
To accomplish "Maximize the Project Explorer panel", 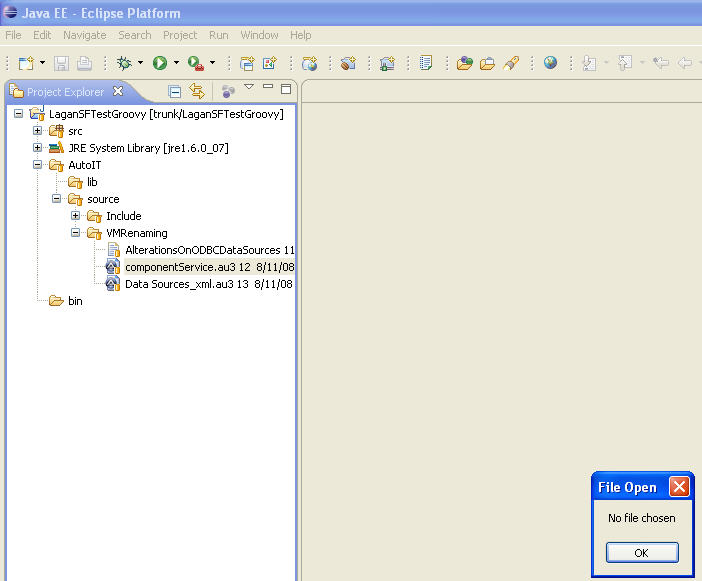I will pos(286,89).
